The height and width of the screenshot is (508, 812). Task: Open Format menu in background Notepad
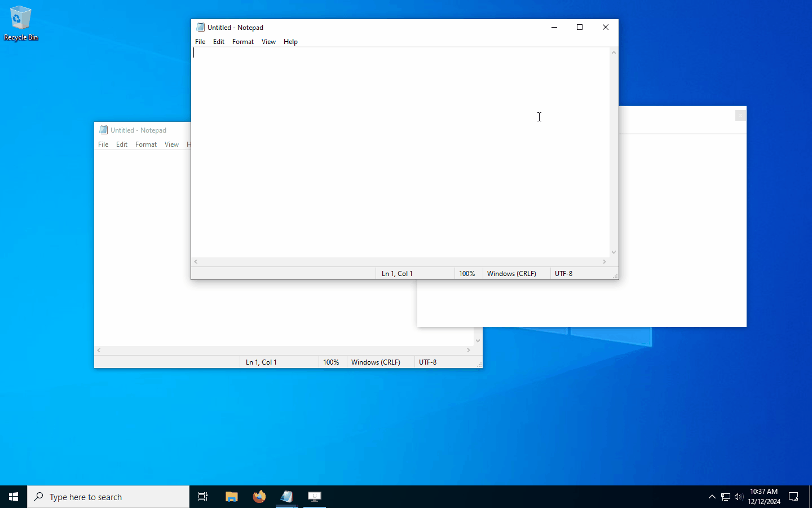pos(146,144)
